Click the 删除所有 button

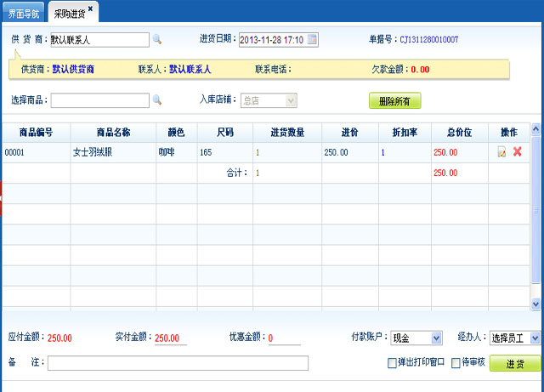tap(394, 101)
